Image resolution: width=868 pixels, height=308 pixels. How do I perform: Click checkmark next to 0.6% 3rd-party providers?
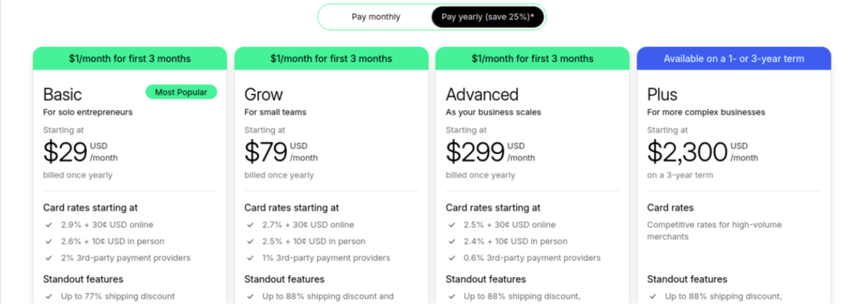click(452, 258)
